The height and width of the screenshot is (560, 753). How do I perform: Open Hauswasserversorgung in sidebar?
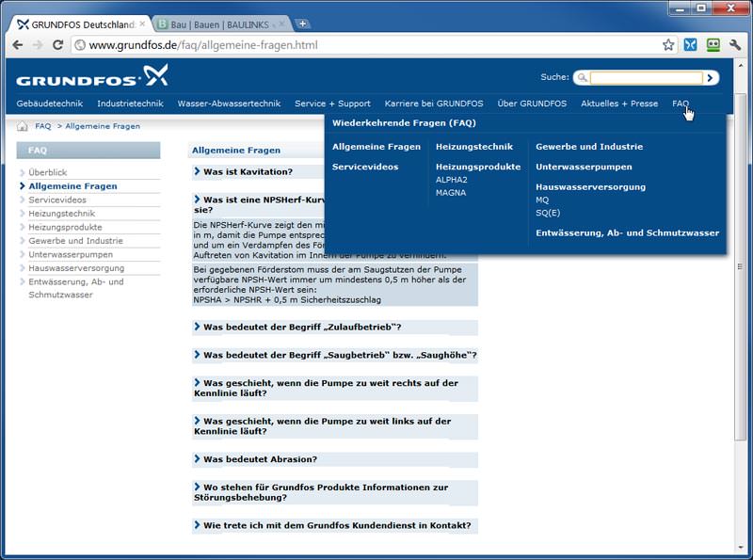(x=76, y=268)
